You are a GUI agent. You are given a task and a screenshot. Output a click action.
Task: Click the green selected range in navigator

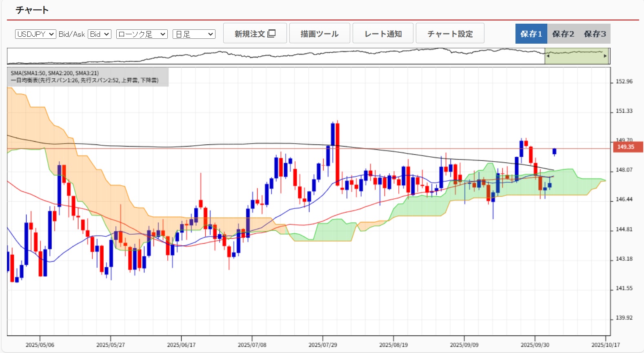pyautogui.click(x=576, y=56)
